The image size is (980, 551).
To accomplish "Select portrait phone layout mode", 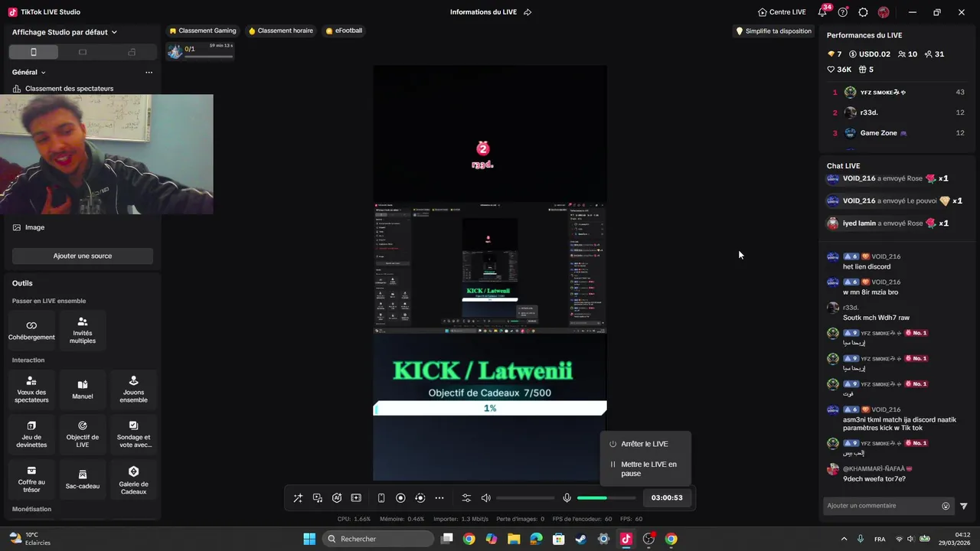I will 33,52.
